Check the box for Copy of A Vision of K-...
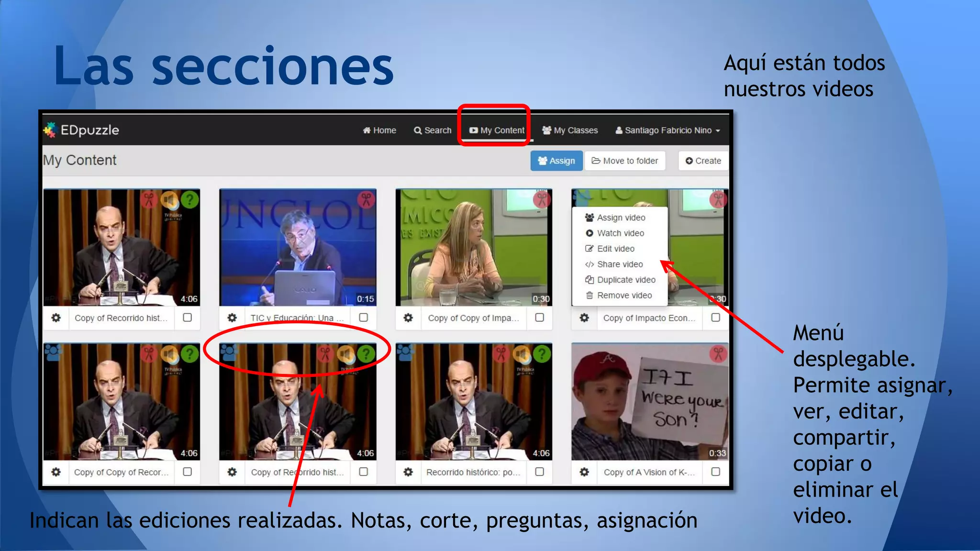The image size is (980, 551). click(716, 472)
